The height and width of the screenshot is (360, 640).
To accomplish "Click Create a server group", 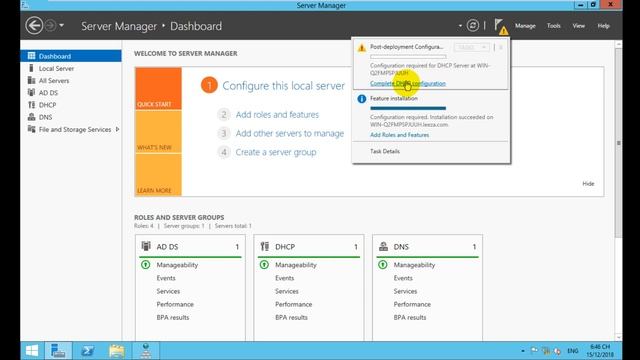I will (276, 152).
